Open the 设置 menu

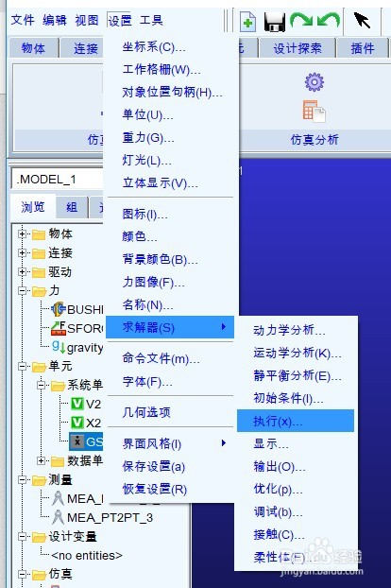(119, 20)
